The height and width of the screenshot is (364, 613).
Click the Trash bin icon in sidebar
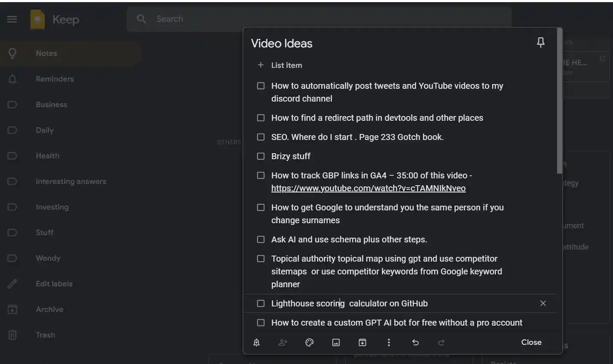click(12, 335)
